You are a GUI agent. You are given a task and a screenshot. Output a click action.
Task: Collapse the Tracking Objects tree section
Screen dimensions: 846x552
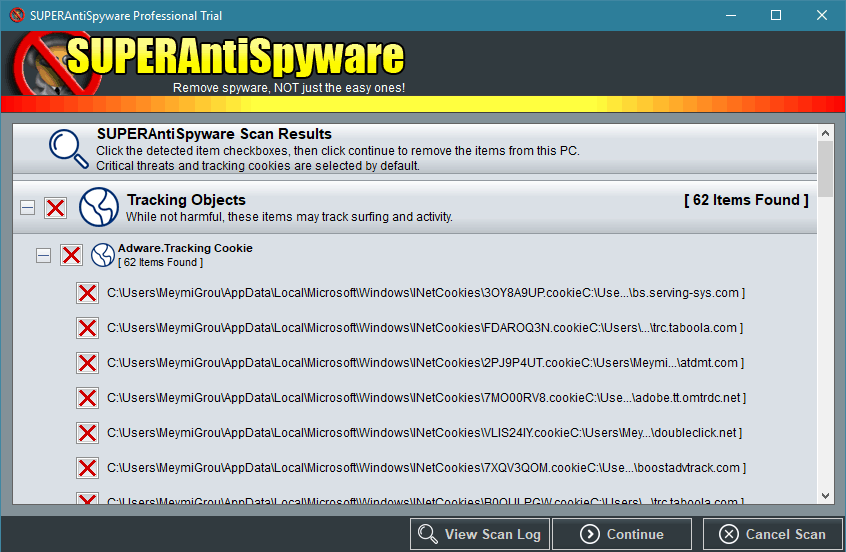coord(28,208)
